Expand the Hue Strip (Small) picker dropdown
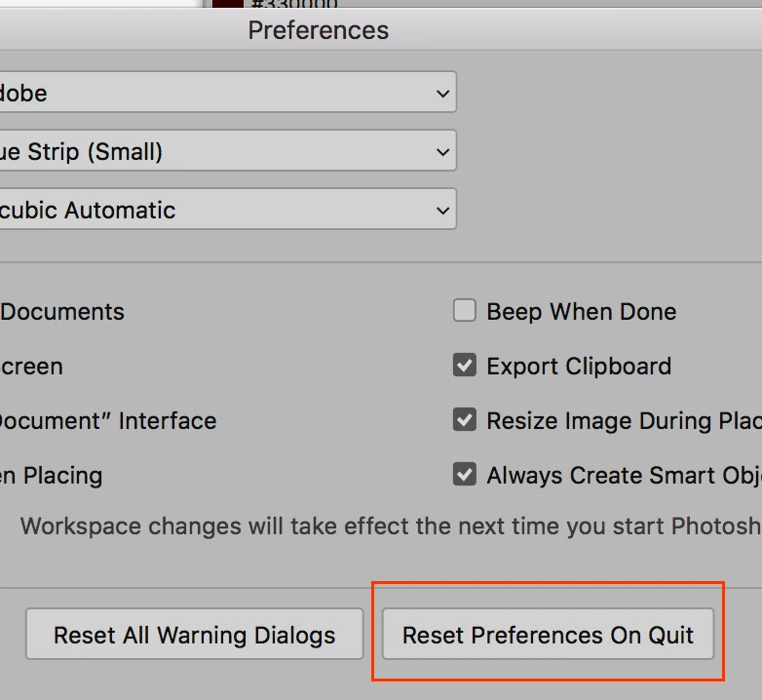762x700 pixels. tap(228, 150)
